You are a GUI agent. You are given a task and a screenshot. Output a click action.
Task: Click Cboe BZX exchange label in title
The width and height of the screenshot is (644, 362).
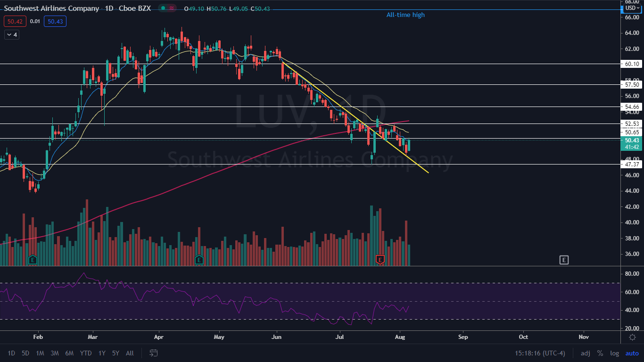pyautogui.click(x=136, y=8)
